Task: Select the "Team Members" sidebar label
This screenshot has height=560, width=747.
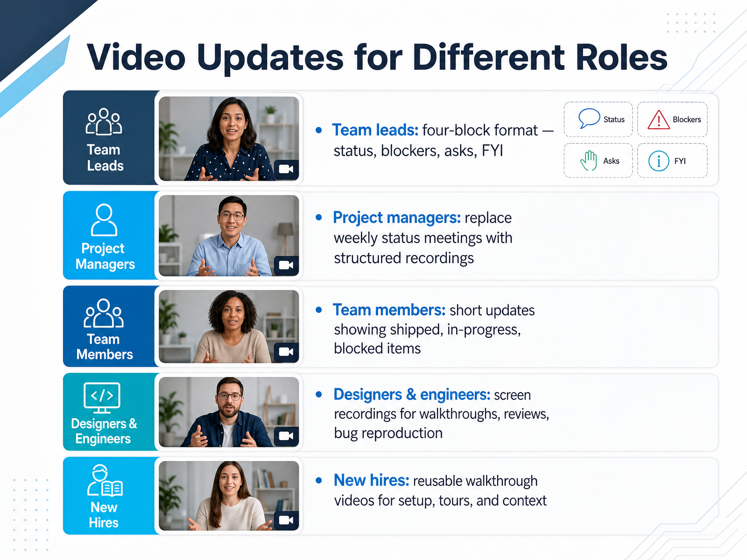Action: point(105,347)
